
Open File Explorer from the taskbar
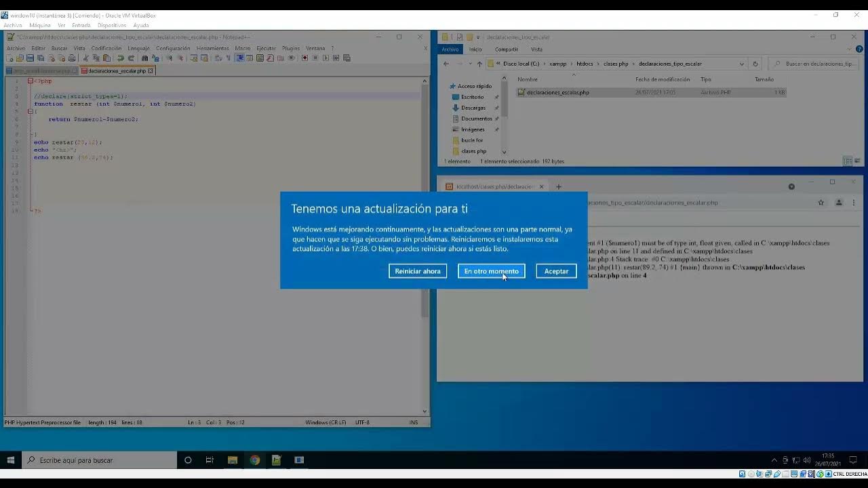[233, 460]
